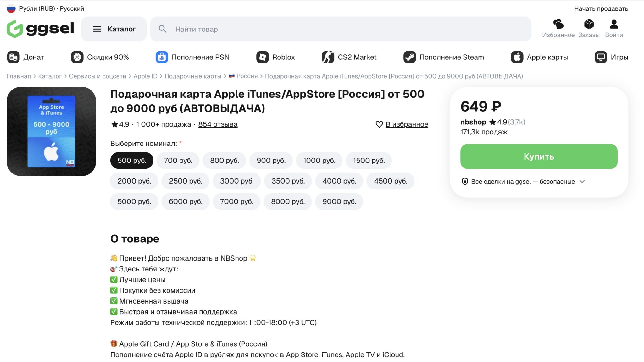The image size is (644, 362).
Task: Click the Apple карты icon
Action: coord(517,57)
